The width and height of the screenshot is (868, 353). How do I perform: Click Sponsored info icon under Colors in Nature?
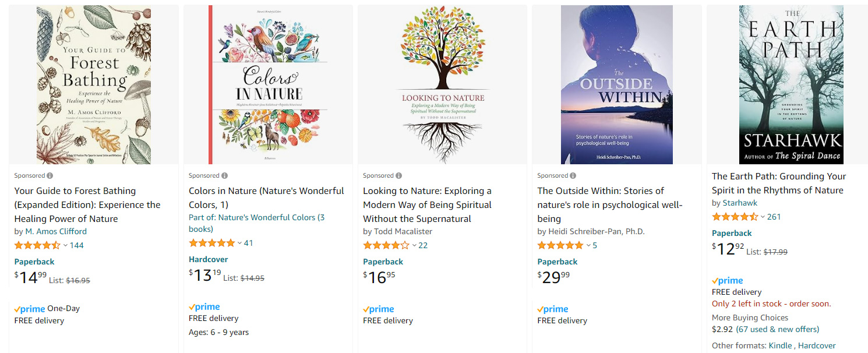point(225,176)
